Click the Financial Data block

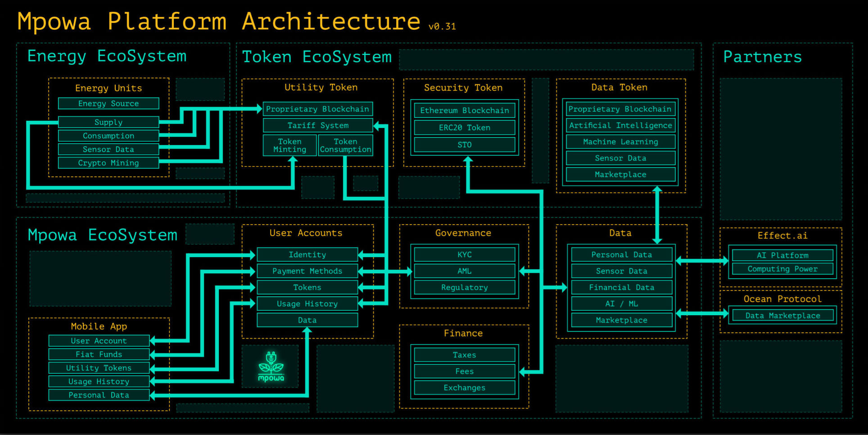622,287
